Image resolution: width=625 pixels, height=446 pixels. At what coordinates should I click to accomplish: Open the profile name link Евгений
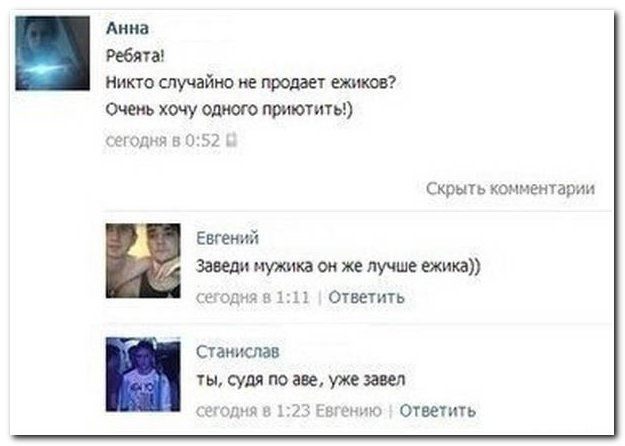point(228,238)
